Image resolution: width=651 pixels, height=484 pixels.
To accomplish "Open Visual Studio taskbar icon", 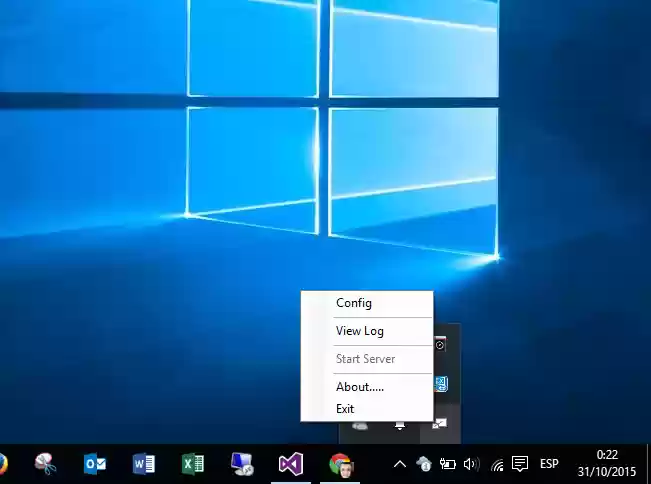I will coord(291,464).
